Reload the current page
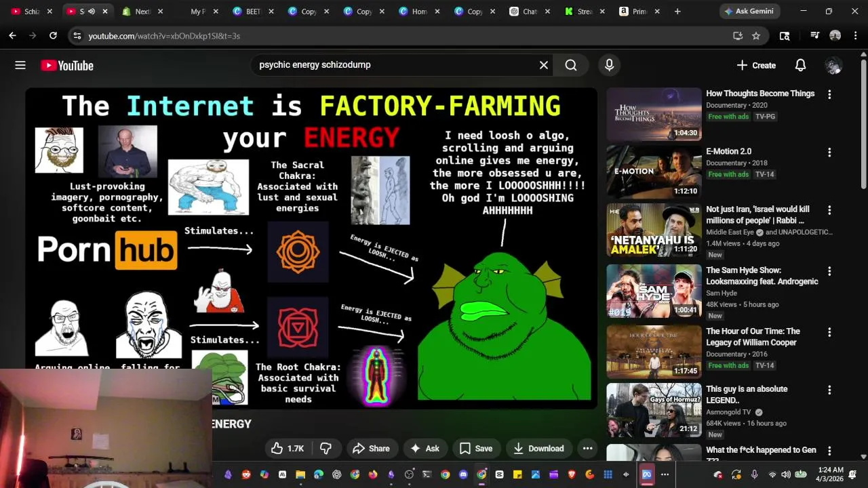Viewport: 868px width, 488px height. [53, 36]
